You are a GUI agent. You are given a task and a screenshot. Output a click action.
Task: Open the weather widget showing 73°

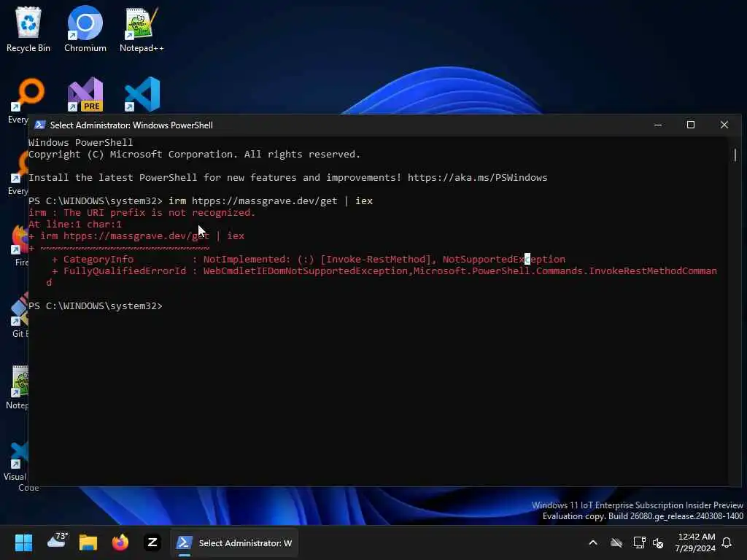coord(57,542)
